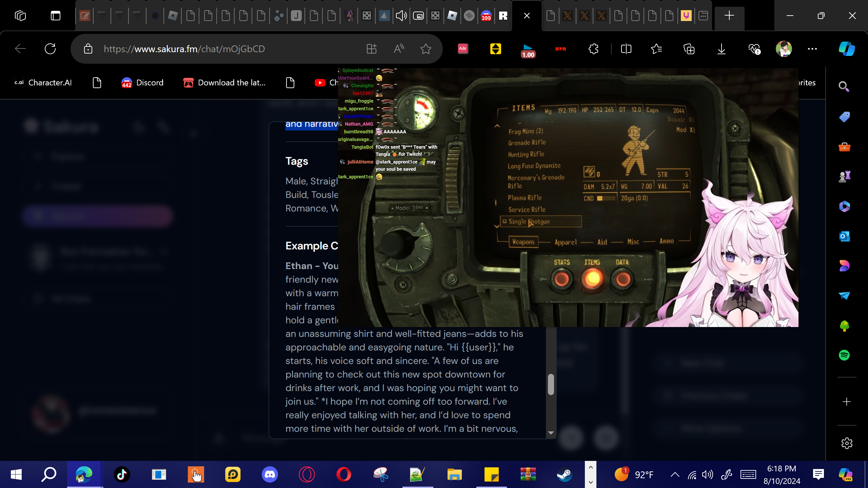Viewport: 868px width, 488px height.
Task: Switch to the tab with 399 badge
Action: (x=486, y=16)
